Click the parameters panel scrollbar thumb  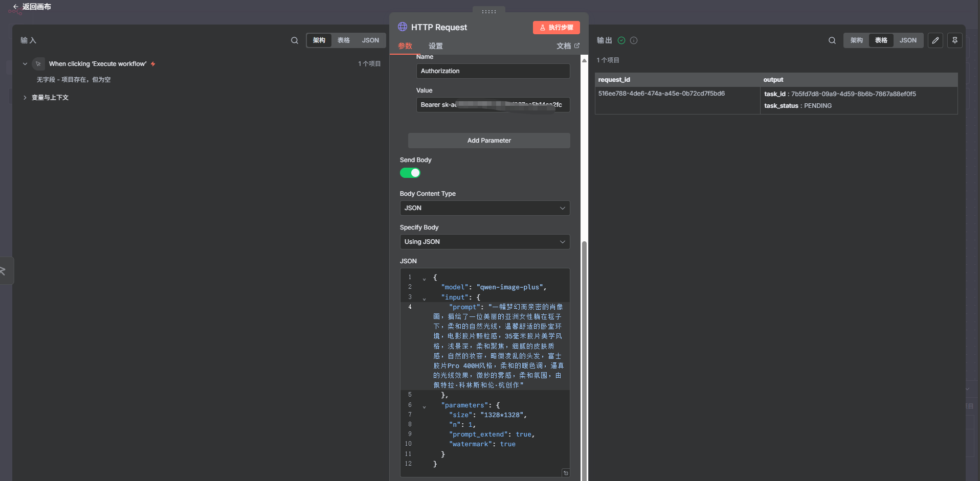coord(584,360)
